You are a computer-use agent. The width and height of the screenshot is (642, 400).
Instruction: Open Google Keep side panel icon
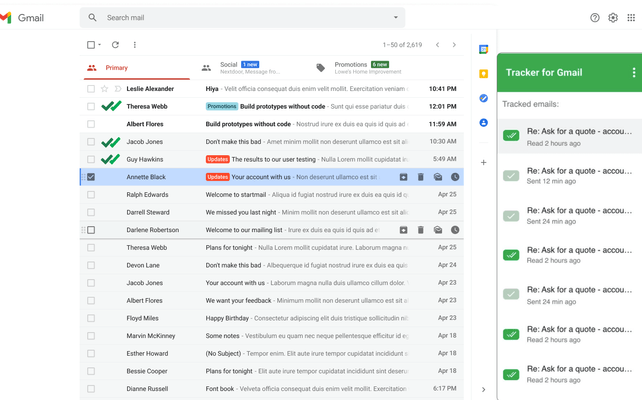coord(484,73)
